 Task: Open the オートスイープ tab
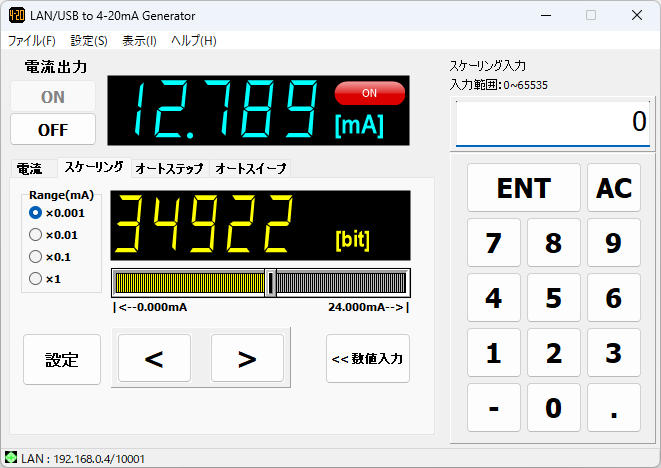click(250, 168)
